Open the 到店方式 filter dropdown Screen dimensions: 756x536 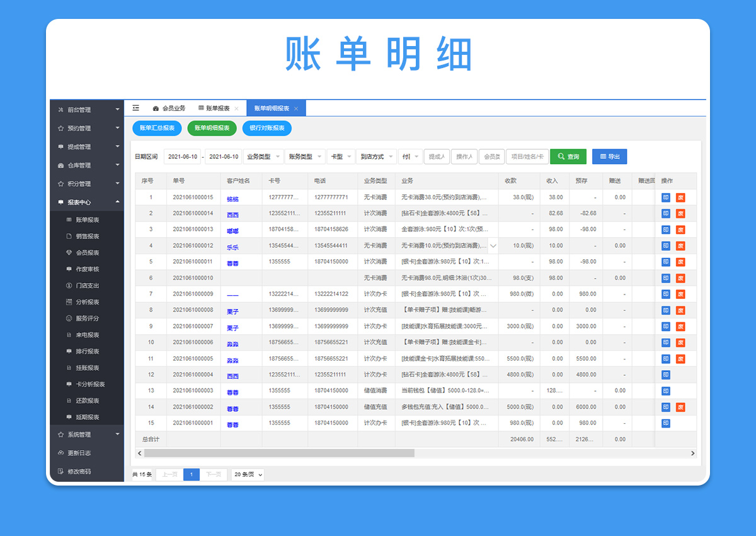coord(376,156)
